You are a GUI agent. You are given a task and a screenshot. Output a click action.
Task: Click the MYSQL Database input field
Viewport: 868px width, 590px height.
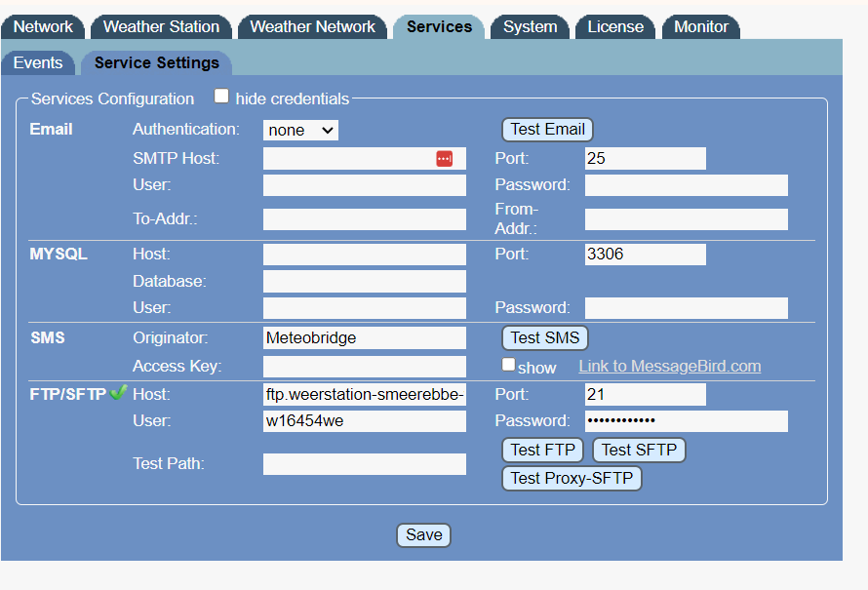coord(364,280)
